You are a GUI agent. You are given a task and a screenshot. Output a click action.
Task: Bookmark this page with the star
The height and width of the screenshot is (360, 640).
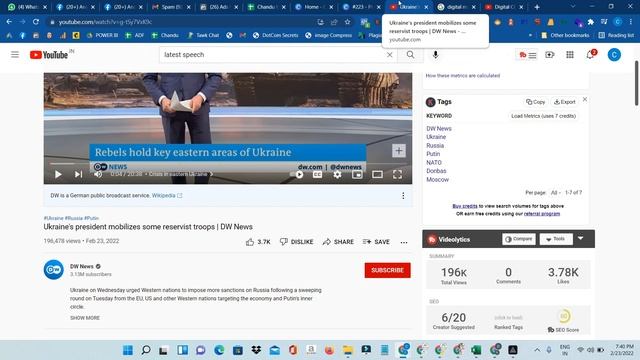tap(347, 22)
